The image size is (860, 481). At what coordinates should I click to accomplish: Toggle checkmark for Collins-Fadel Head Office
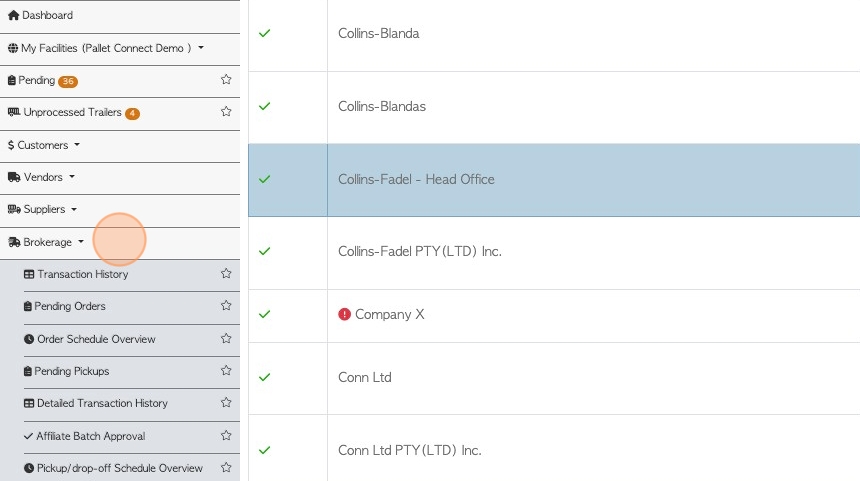click(264, 179)
